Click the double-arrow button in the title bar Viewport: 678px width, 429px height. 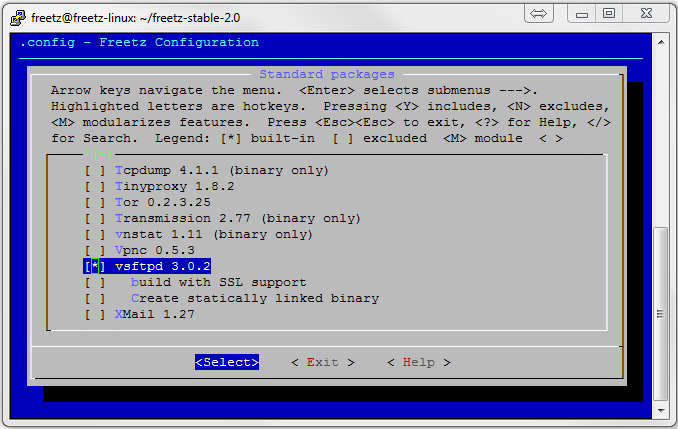pos(538,13)
